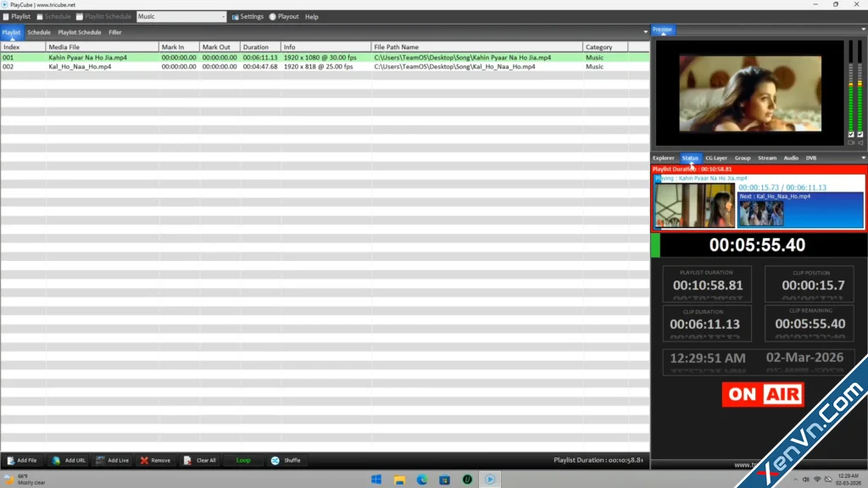Click the next clip Kal_Ho_Naa_Ho thumbnail
This screenshot has height=488, width=868.
pyautogui.click(x=761, y=213)
